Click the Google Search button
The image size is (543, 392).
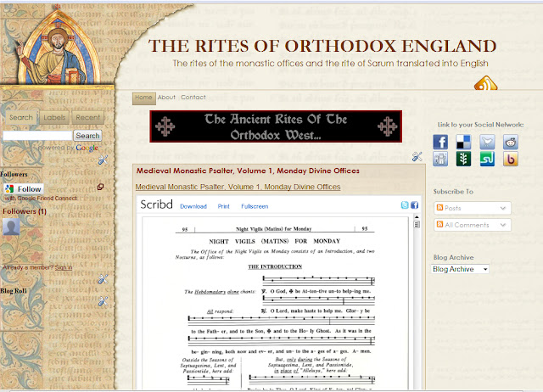[87, 136]
